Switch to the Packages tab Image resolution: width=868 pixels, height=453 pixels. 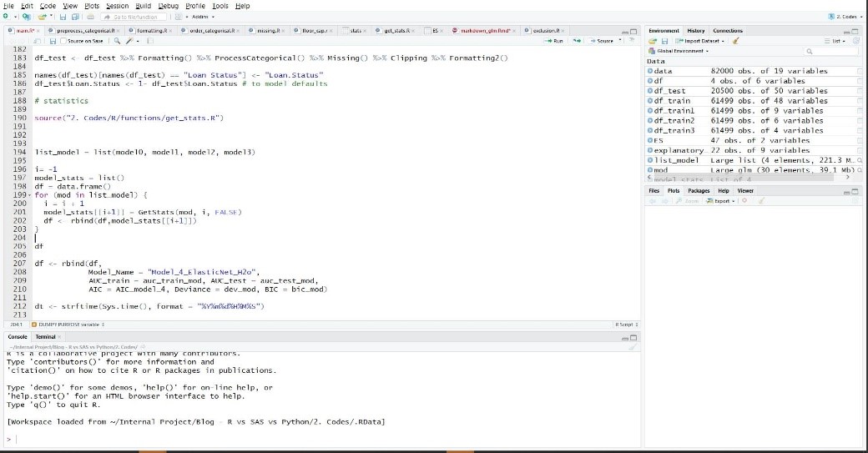pyautogui.click(x=699, y=191)
